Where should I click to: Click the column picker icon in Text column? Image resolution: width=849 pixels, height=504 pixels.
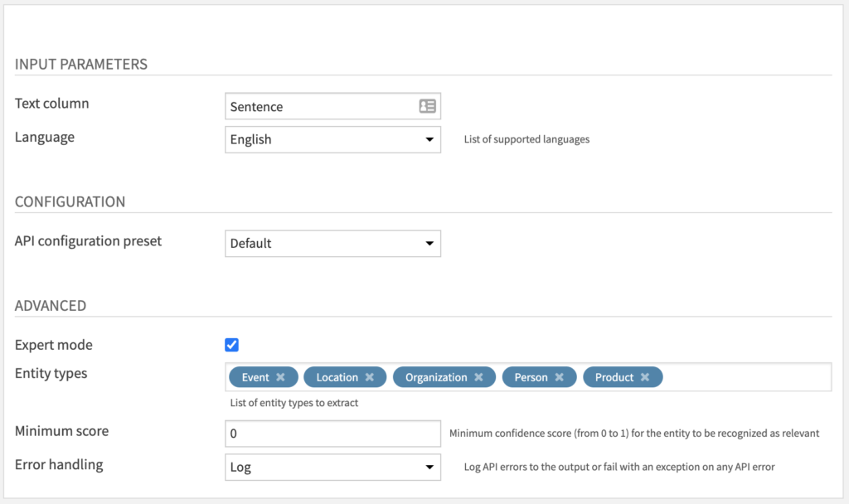click(x=427, y=106)
